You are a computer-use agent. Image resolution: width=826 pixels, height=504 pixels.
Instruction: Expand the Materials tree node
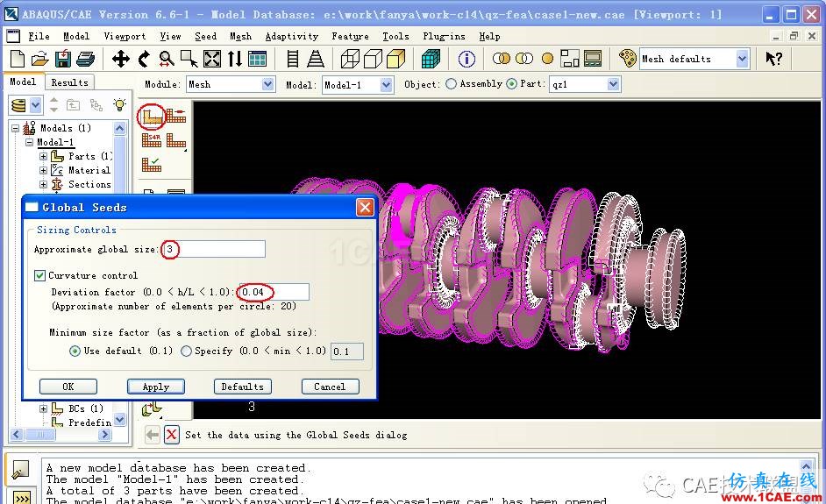[x=43, y=170]
